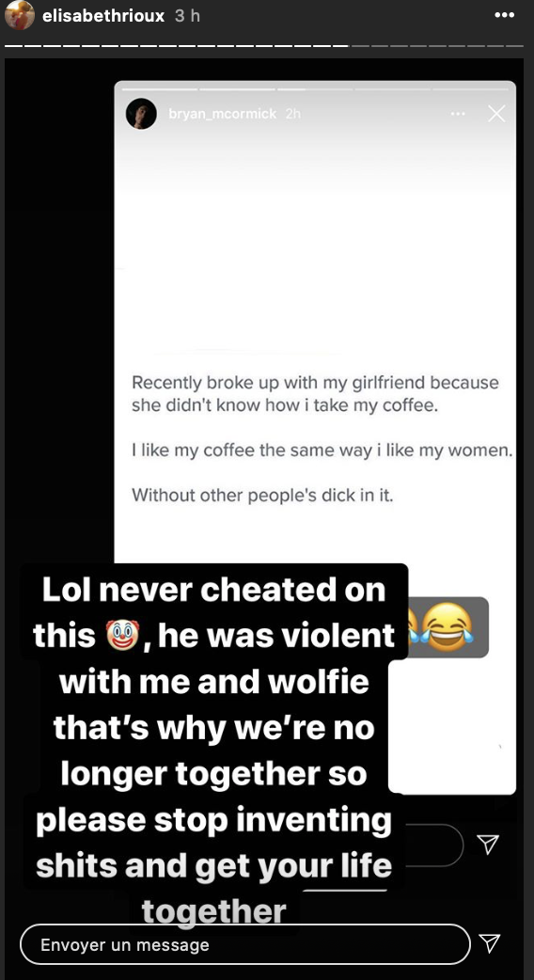
Task: Click the X in embedded bryan_mcormick story
Action: (496, 114)
